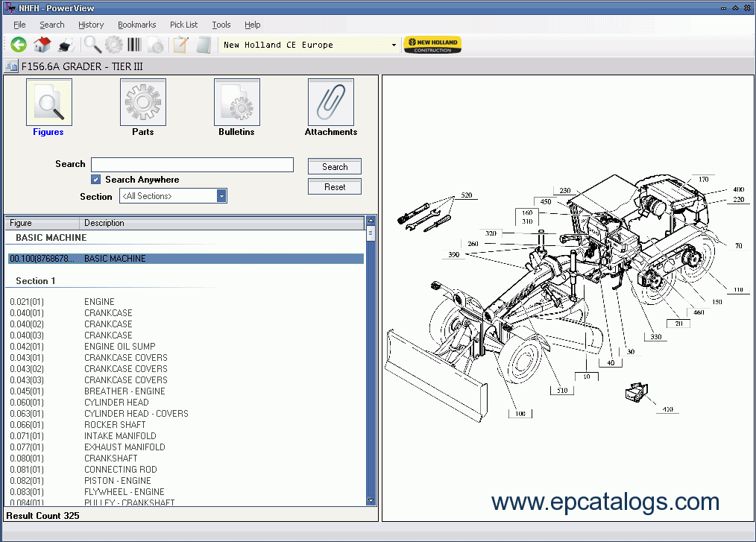Image resolution: width=756 pixels, height=542 pixels.
Task: Open the Figures view icon
Action: [x=48, y=102]
